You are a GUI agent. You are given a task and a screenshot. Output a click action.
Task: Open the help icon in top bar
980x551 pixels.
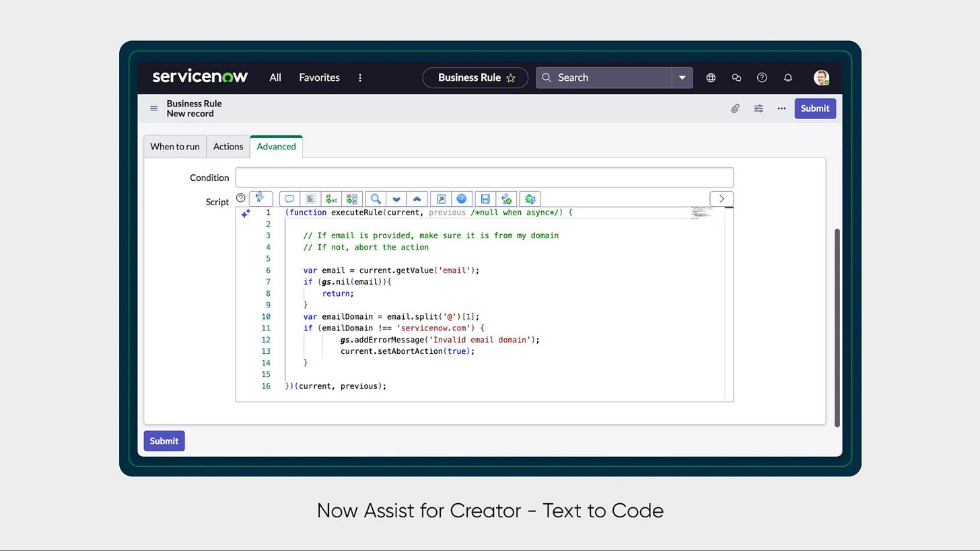click(x=762, y=77)
